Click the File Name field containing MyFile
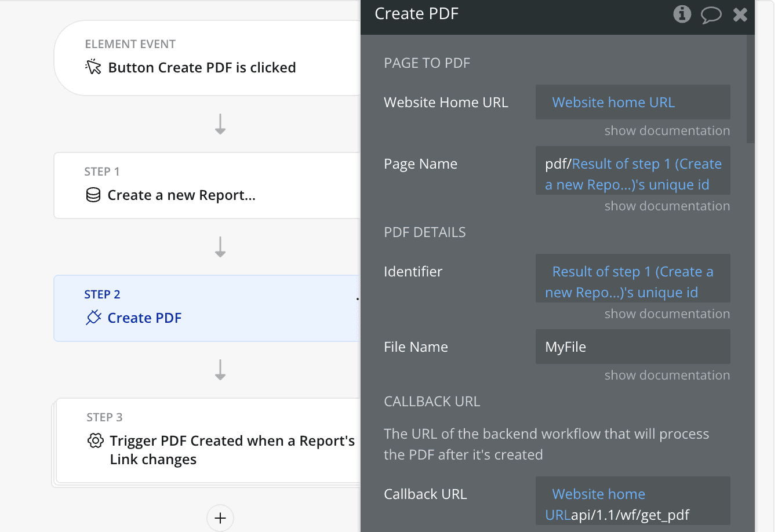Screen dimensions: 778x532 point(632,347)
